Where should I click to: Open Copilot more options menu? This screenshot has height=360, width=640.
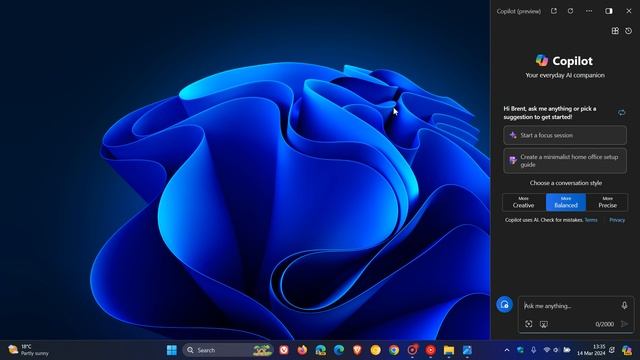(x=589, y=11)
